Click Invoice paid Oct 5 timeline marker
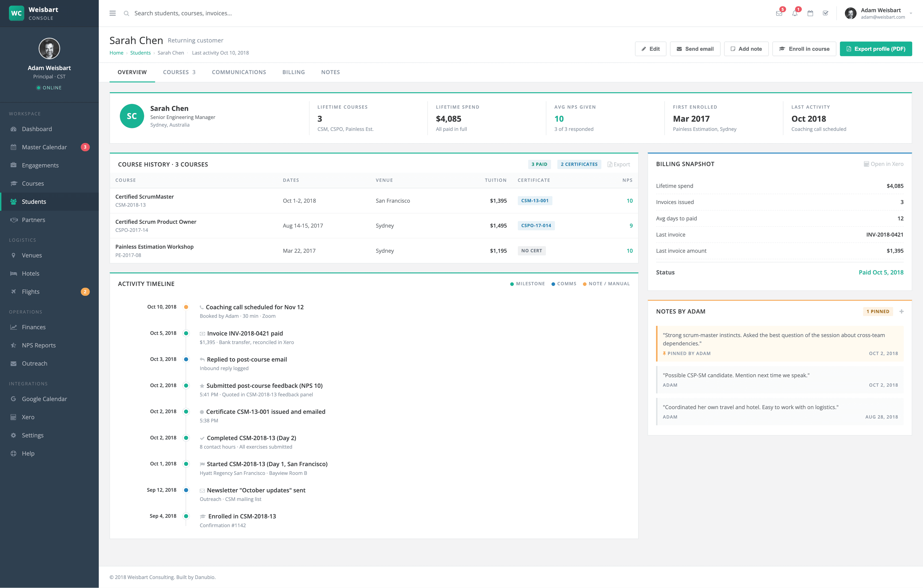 point(186,333)
